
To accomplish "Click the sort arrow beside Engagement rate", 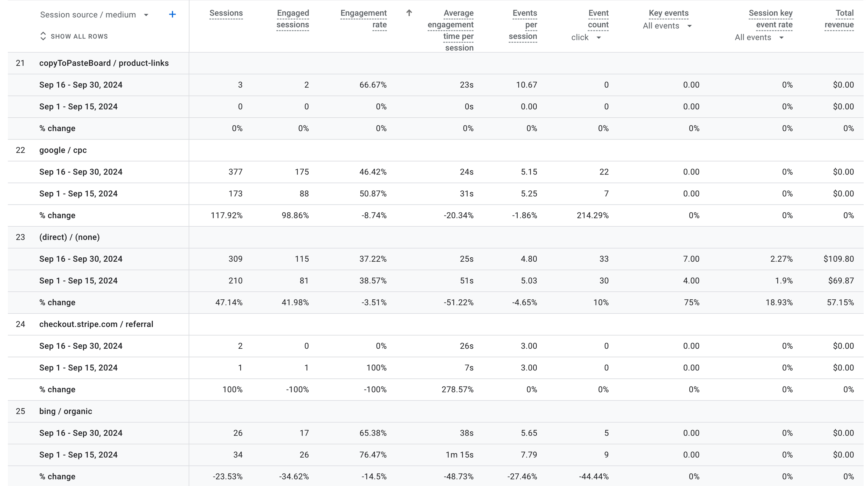I will [409, 13].
